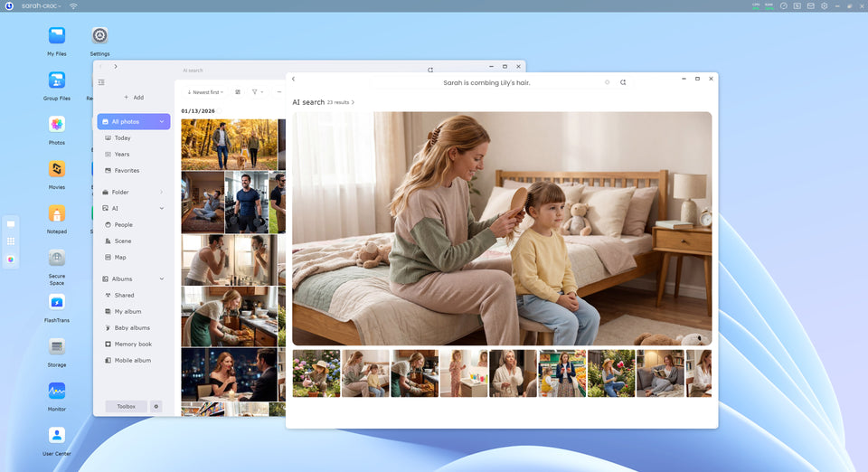Open the filter dropdown in the Photos toolbar
Screen dimensions: 868x472
[x=258, y=92]
